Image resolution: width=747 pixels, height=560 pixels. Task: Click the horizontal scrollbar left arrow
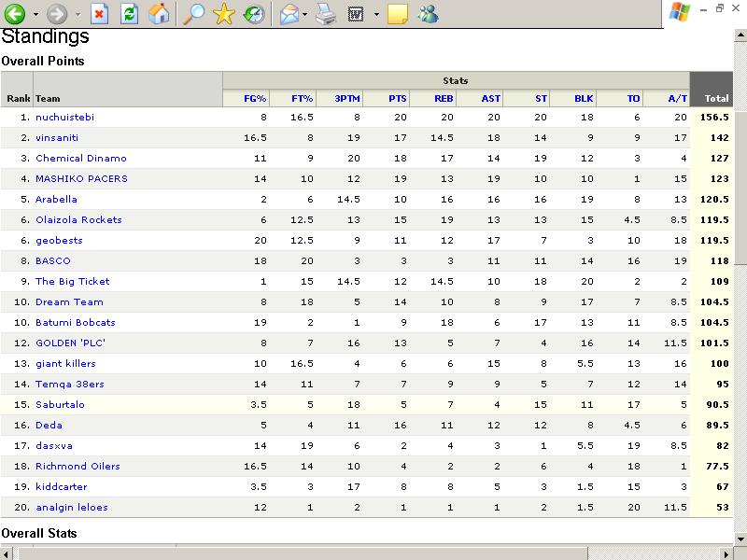click(6, 554)
